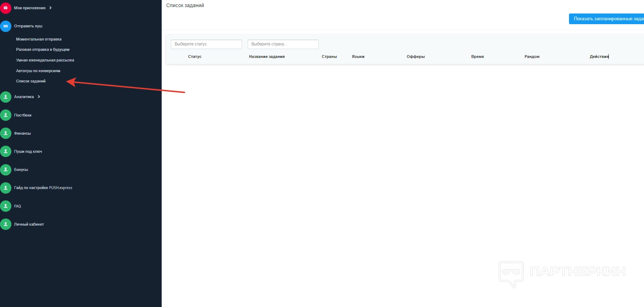Click the green user icon beside Аналитика

tap(6, 97)
